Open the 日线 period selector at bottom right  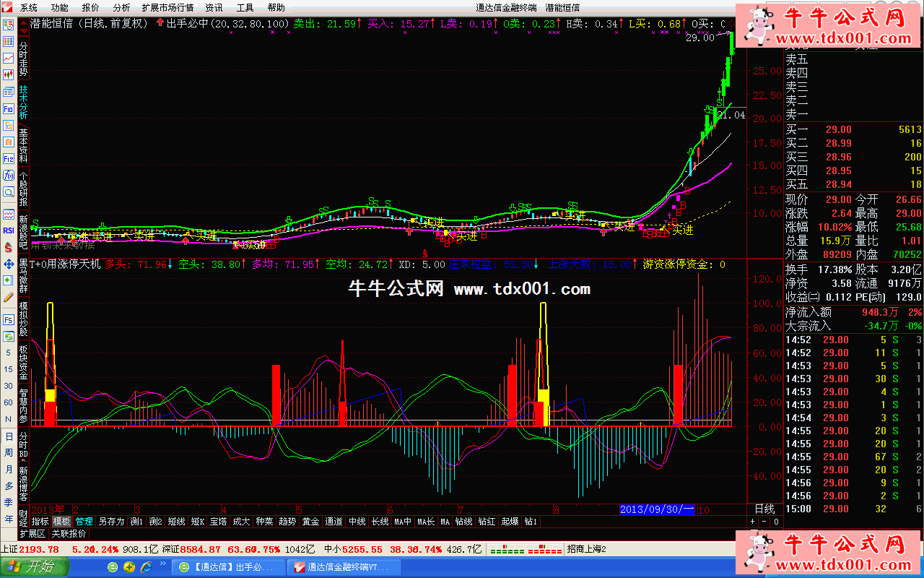click(764, 509)
